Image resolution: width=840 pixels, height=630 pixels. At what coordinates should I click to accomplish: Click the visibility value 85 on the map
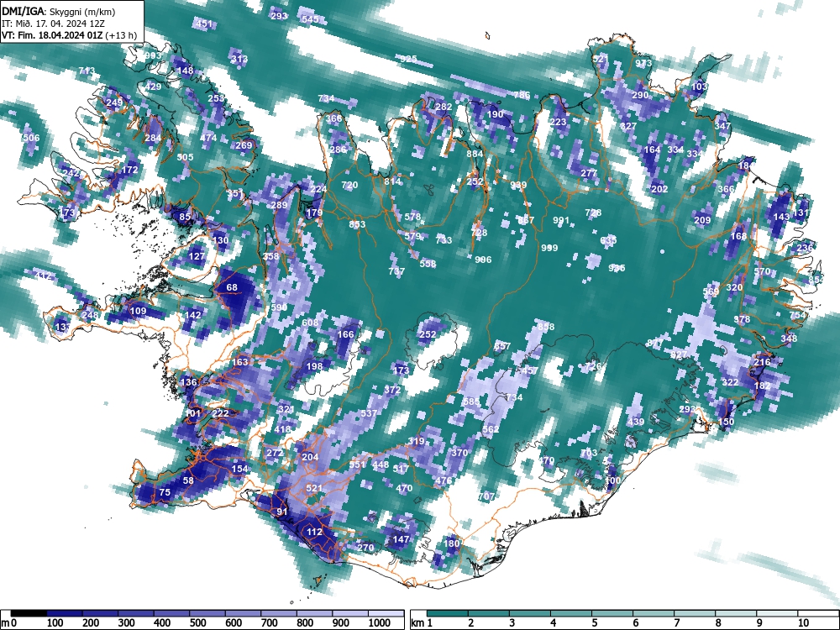pyautogui.click(x=185, y=217)
